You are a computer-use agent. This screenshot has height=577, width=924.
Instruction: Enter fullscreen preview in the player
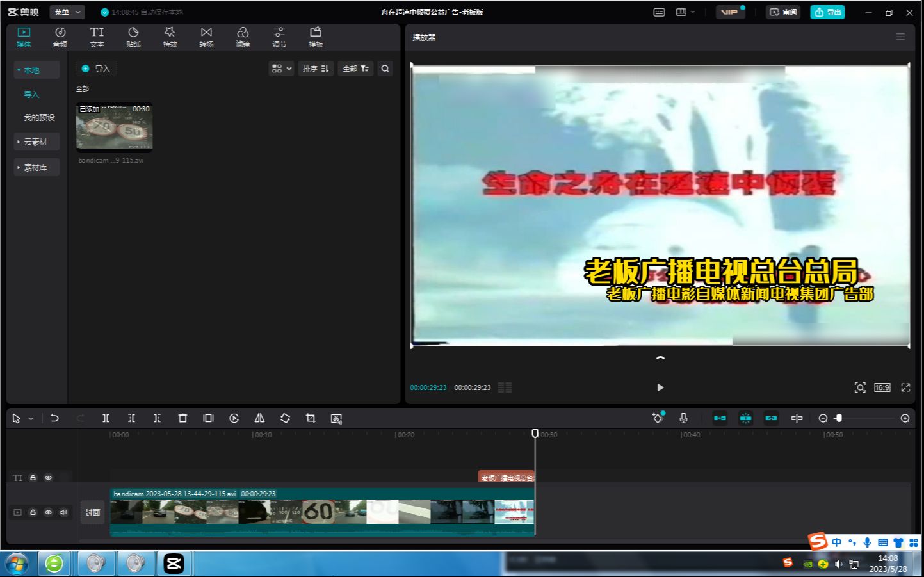905,387
